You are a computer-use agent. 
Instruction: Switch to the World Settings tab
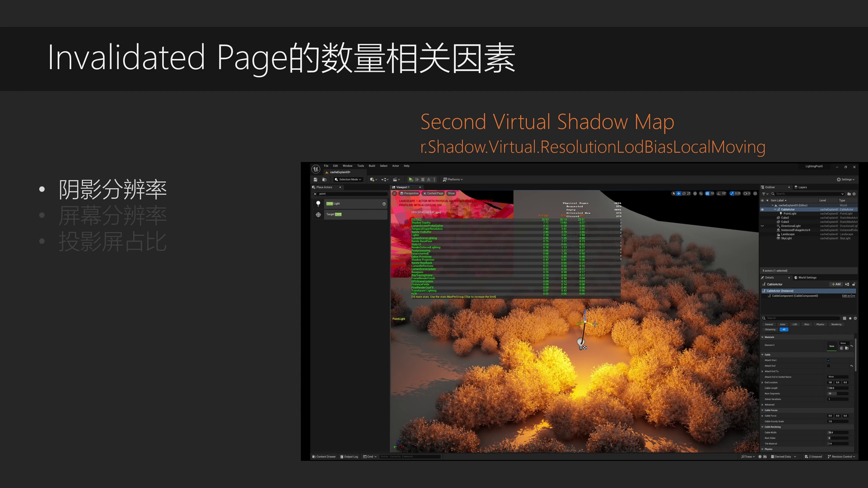click(805, 278)
